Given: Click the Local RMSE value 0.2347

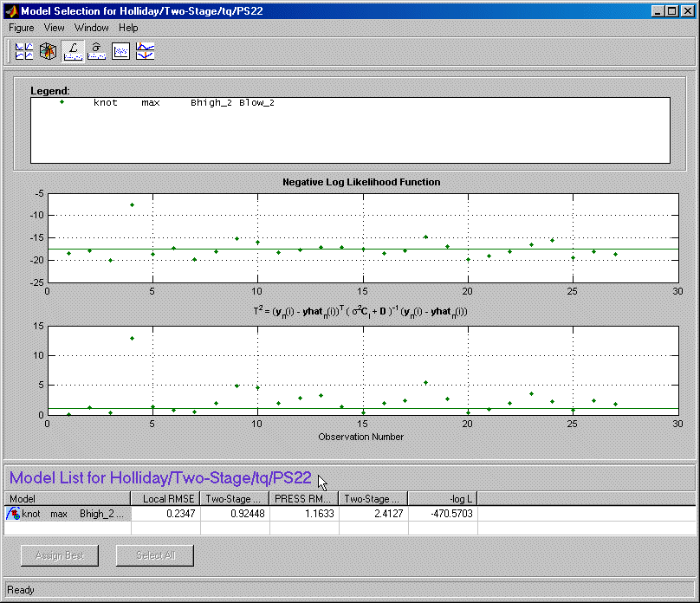Looking at the screenshot, I should tap(181, 514).
